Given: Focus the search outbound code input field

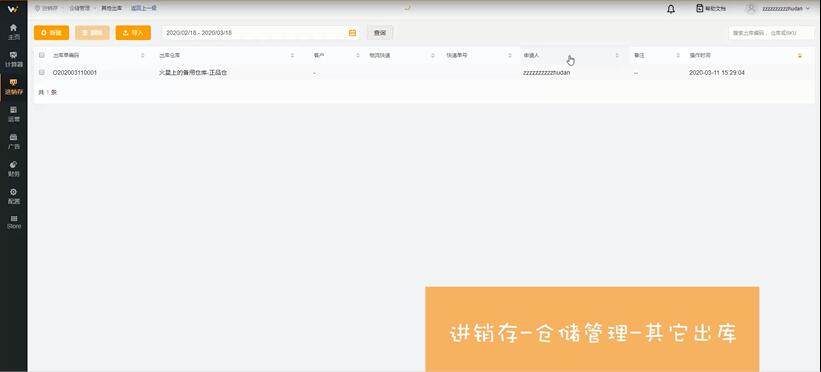Looking at the screenshot, I should point(771,32).
